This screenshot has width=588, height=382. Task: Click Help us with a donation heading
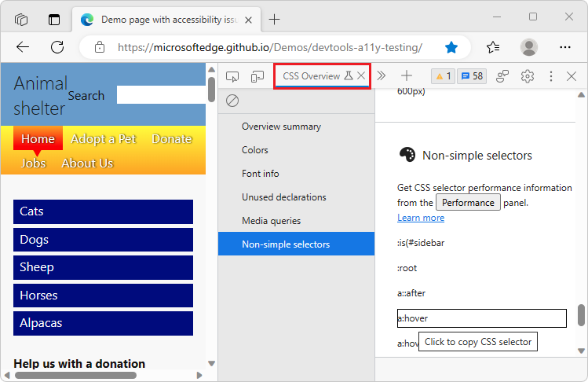(79, 364)
